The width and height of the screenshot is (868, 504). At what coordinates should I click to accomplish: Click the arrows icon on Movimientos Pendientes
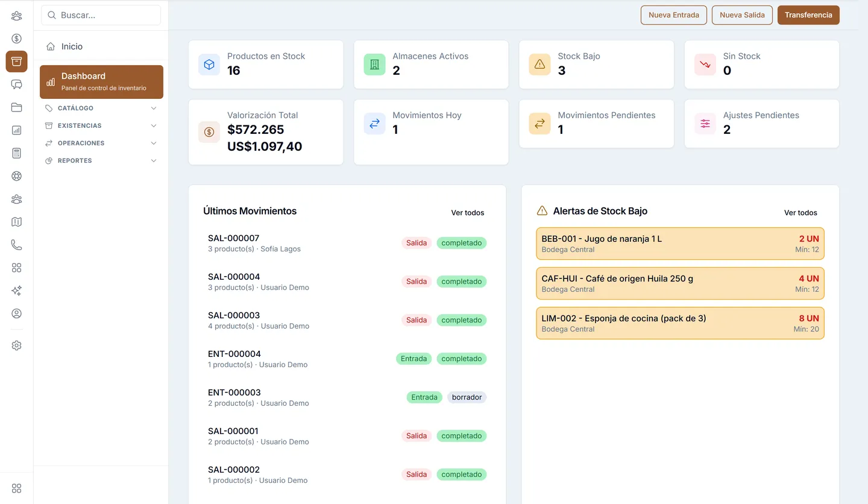pos(539,124)
